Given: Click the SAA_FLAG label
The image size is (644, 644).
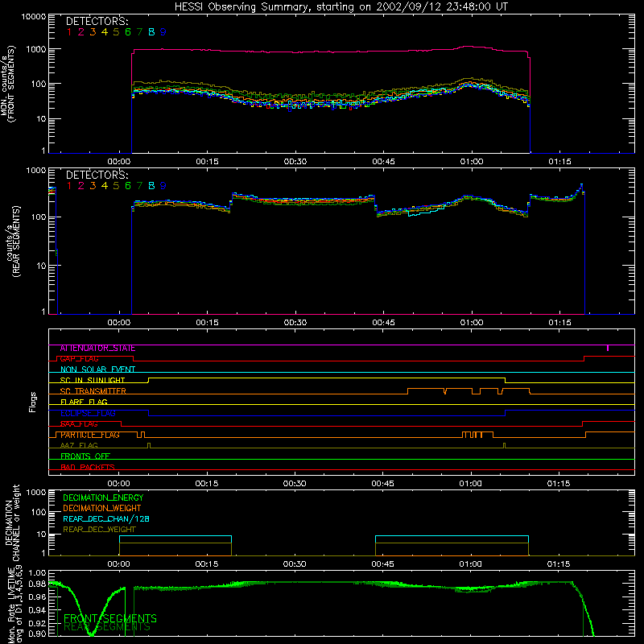Looking at the screenshot, I should pos(79,424).
